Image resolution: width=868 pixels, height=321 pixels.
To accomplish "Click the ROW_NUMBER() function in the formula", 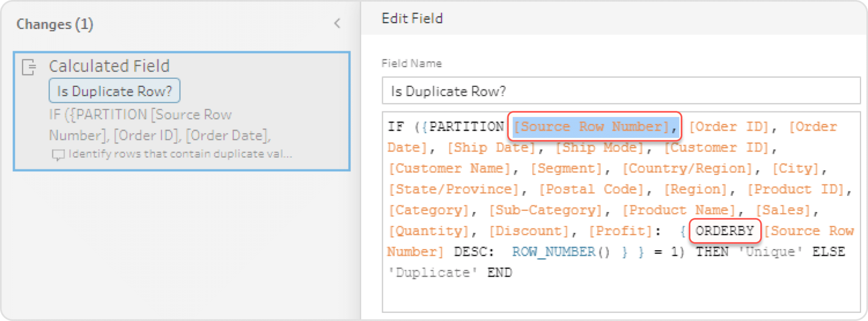I will click(561, 252).
